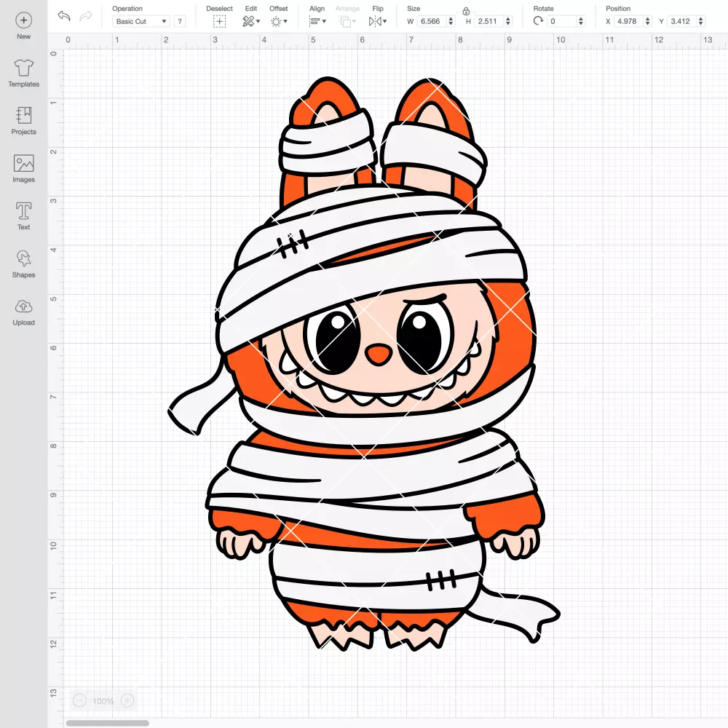Image resolution: width=728 pixels, height=728 pixels.
Task: Open the Offset tool
Action: (279, 21)
